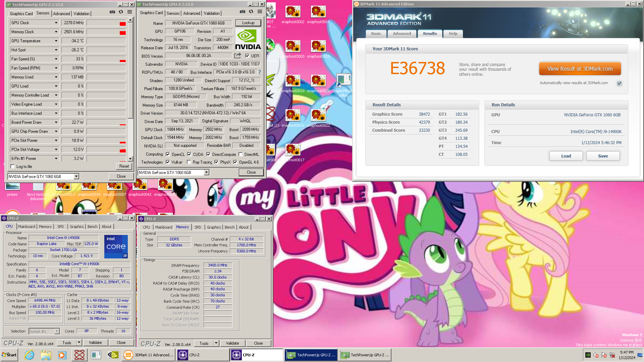Open snaphsot0017 desktop icon
The width and height of the screenshot is (644, 362).
tap(293, 153)
